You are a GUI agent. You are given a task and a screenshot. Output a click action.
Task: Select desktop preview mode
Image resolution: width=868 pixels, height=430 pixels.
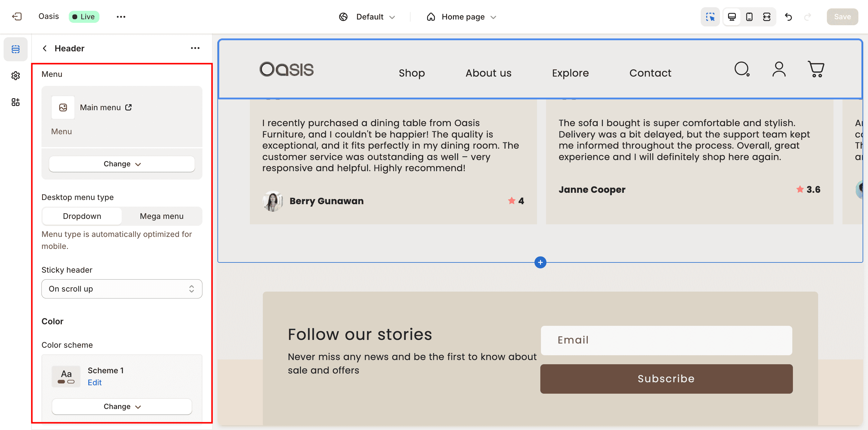coord(732,17)
